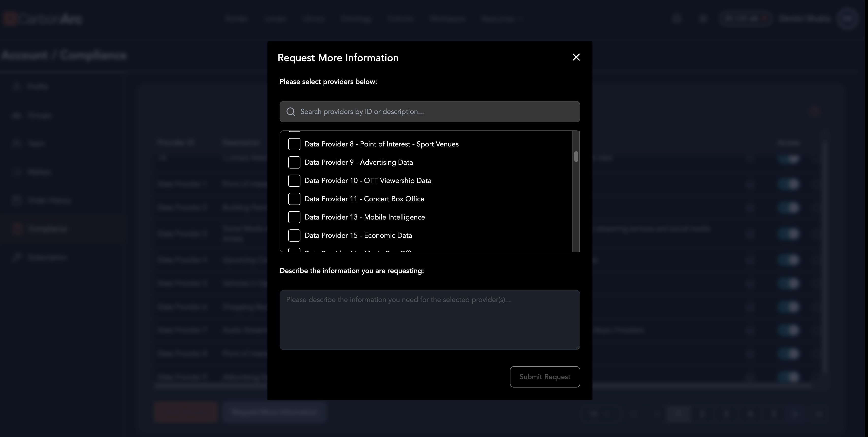Click the Data Provider 11 Concert Box Office label

click(x=364, y=199)
